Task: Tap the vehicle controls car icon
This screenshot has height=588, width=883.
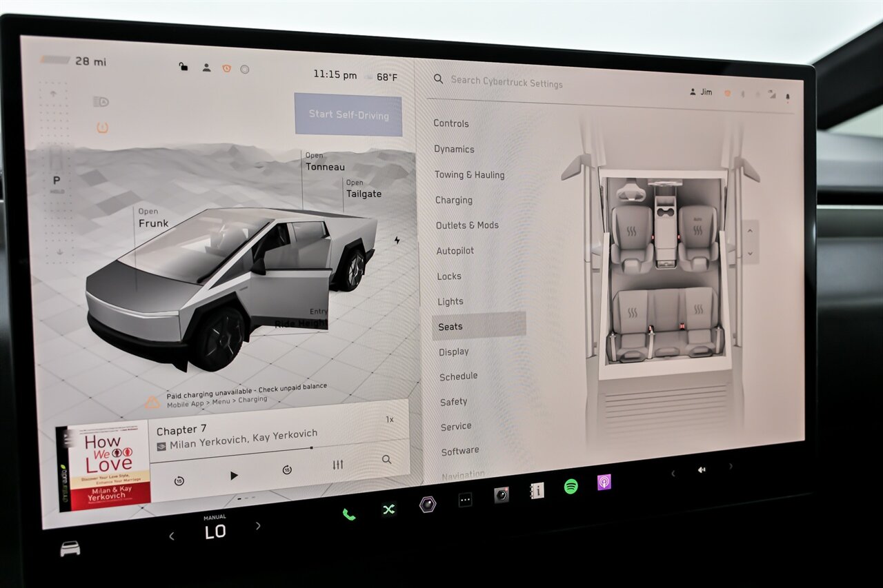Action: tap(70, 548)
